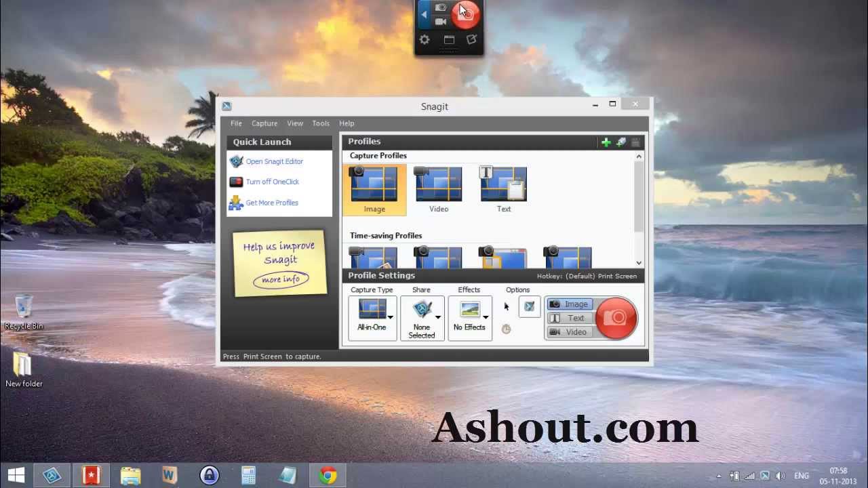
Task: Open File Explorer from the taskbar
Action: 130,476
